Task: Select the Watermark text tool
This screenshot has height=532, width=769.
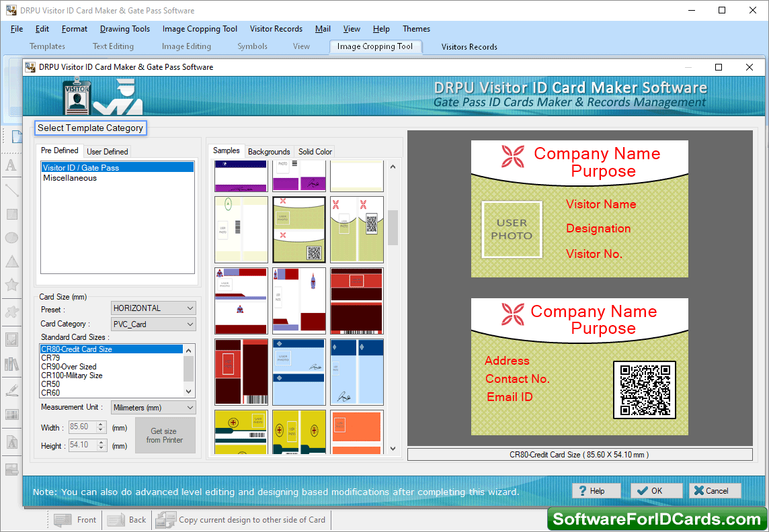Action: (11, 443)
